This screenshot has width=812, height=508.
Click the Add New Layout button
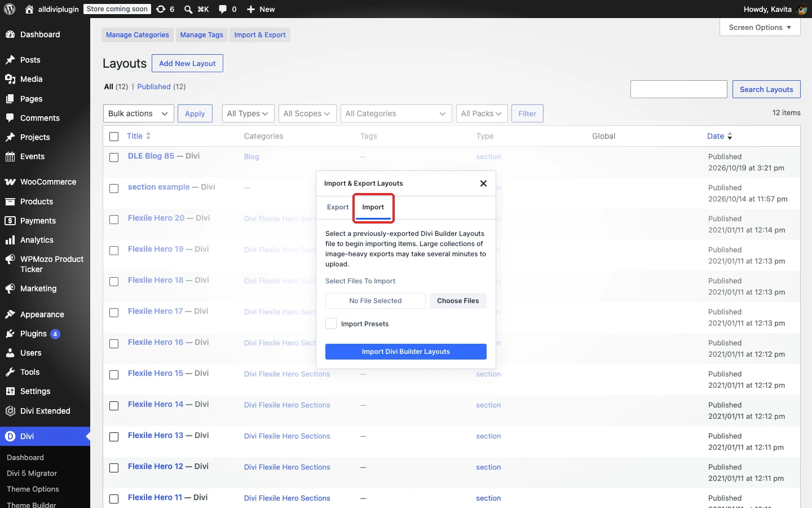pyautogui.click(x=187, y=63)
